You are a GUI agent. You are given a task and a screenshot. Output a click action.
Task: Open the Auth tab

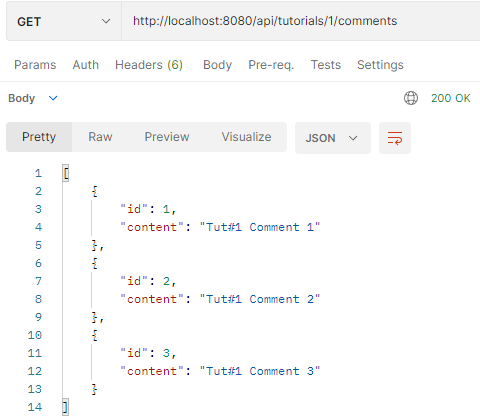click(86, 65)
